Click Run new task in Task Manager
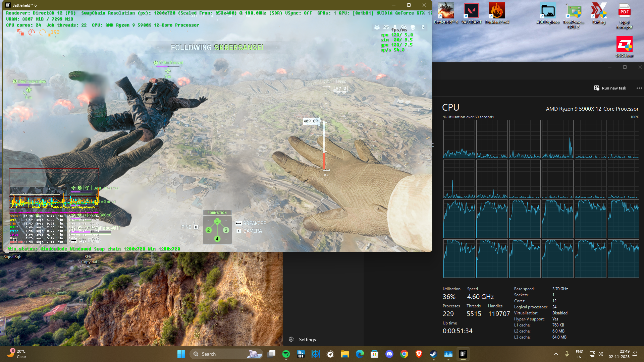This screenshot has width=644, height=362. click(610, 88)
